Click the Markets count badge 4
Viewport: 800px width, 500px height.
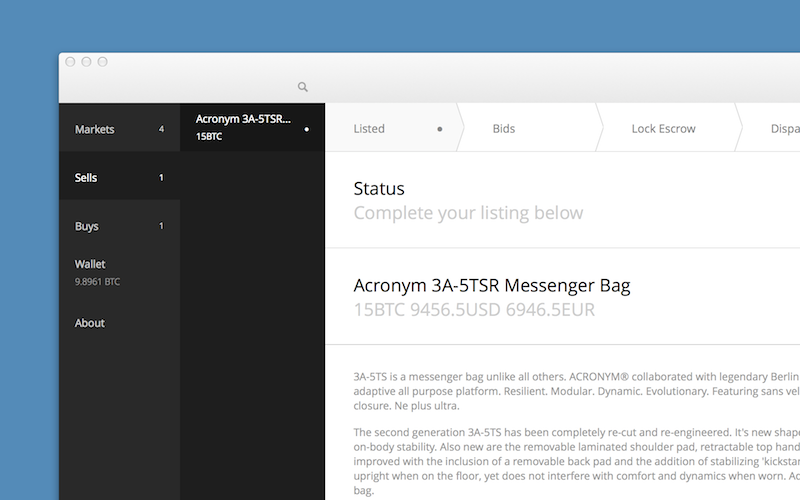[x=161, y=129]
